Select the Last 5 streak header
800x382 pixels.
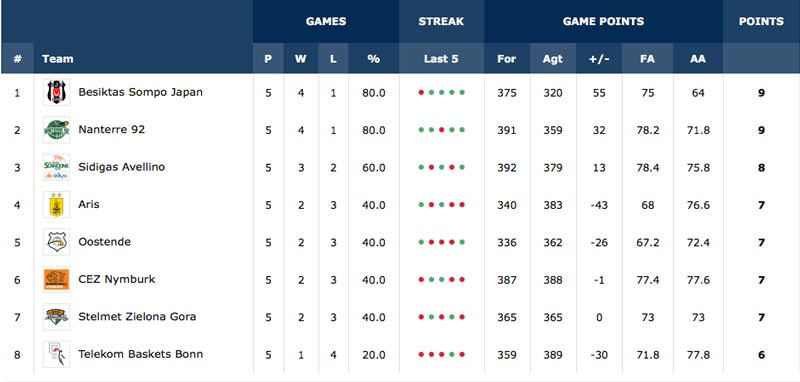[x=441, y=59]
